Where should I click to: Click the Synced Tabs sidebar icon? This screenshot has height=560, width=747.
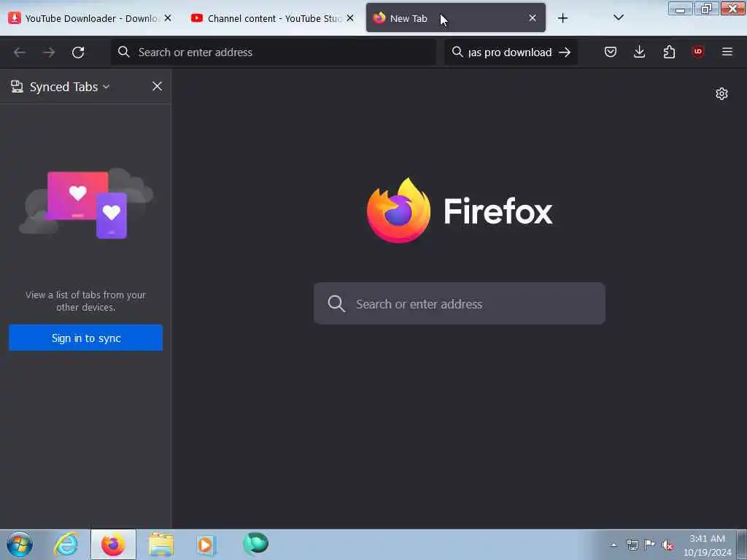18,87
